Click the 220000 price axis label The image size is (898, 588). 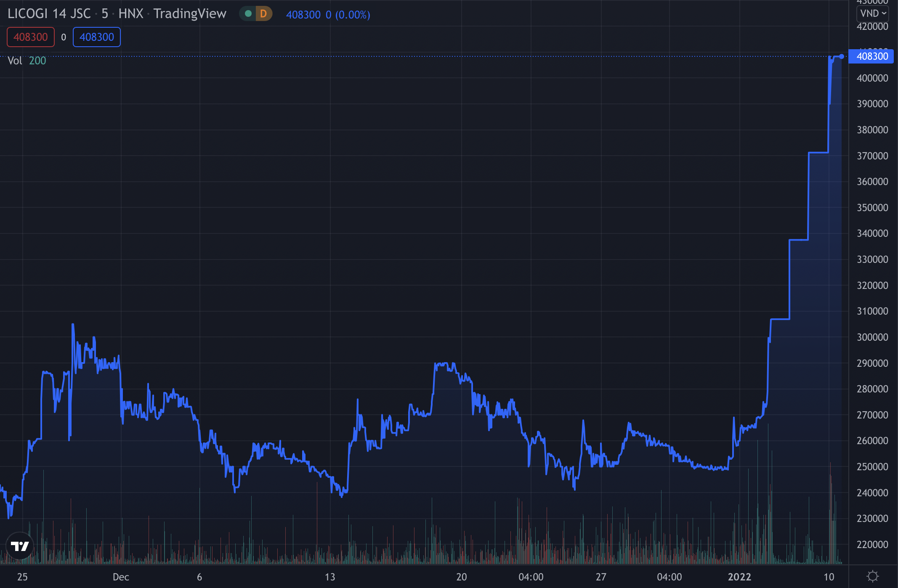tap(872, 545)
